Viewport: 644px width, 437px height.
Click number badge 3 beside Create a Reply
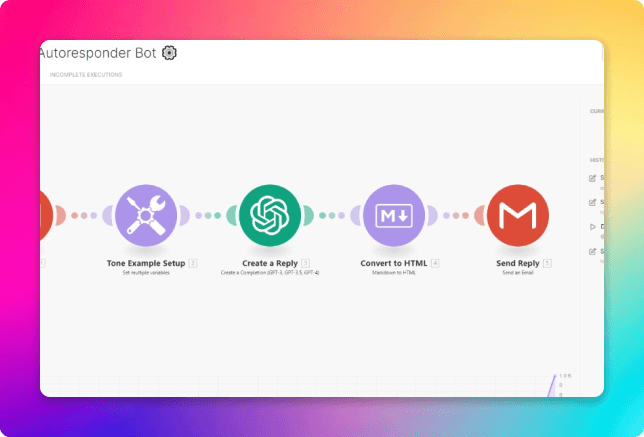tap(305, 263)
